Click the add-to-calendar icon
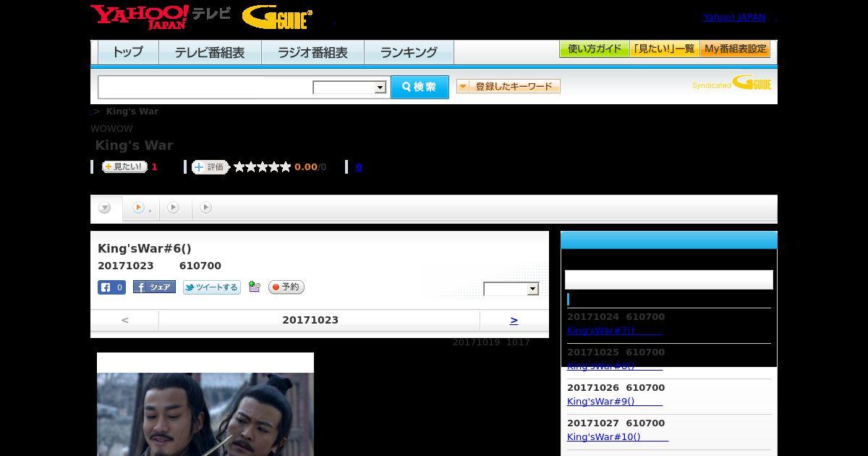The width and height of the screenshot is (868, 456). click(x=254, y=287)
